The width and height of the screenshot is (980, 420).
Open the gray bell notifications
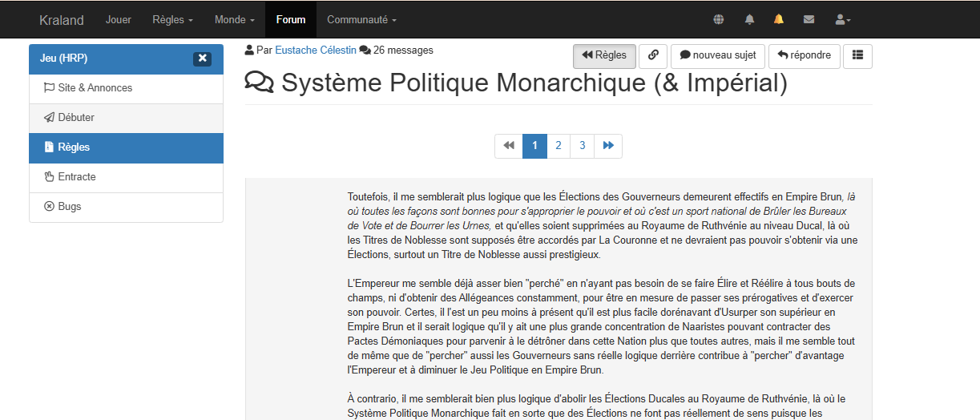(x=750, y=19)
